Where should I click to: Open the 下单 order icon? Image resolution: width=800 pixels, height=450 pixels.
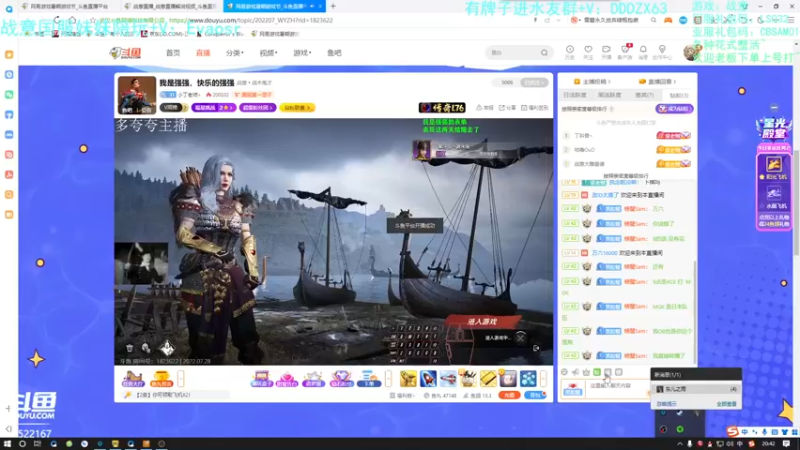[x=368, y=379]
